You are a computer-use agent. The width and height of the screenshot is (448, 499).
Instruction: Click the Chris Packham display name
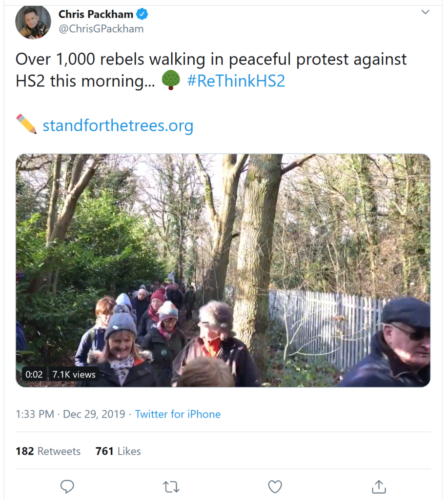[96, 15]
